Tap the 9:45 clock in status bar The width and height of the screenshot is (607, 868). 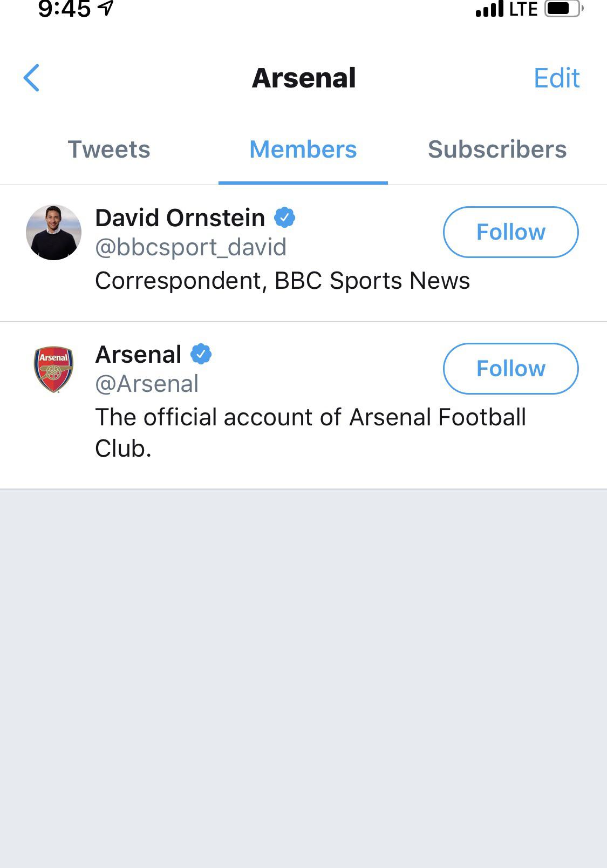(x=64, y=9)
